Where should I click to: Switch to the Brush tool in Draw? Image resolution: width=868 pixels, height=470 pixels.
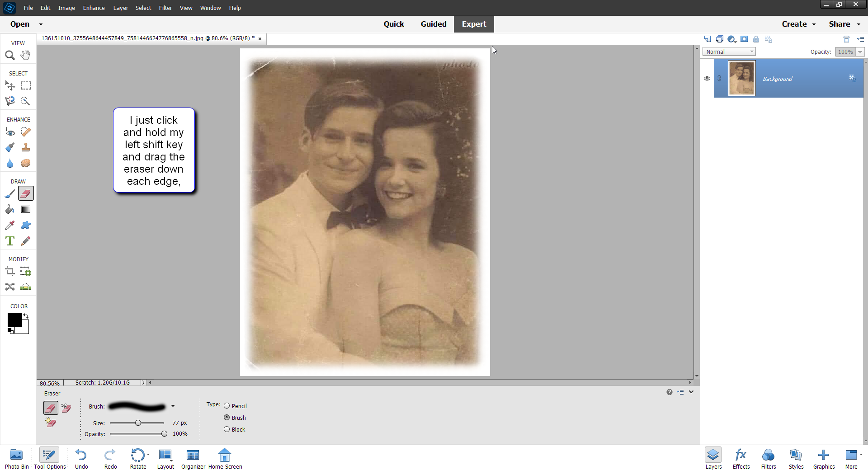(9, 193)
